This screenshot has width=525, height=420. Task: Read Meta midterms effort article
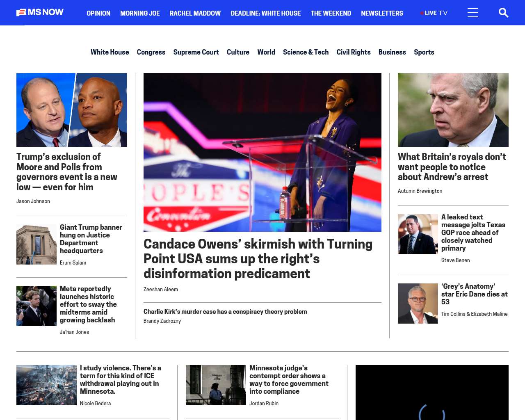click(x=88, y=304)
